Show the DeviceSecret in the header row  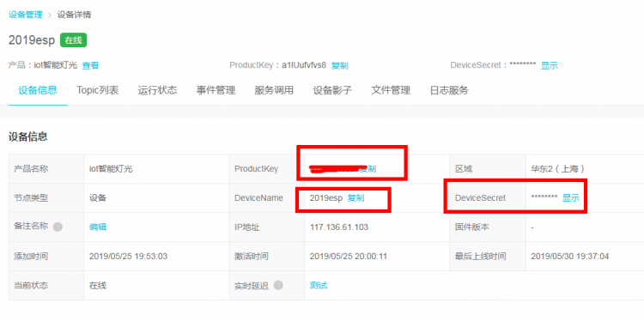(550, 65)
